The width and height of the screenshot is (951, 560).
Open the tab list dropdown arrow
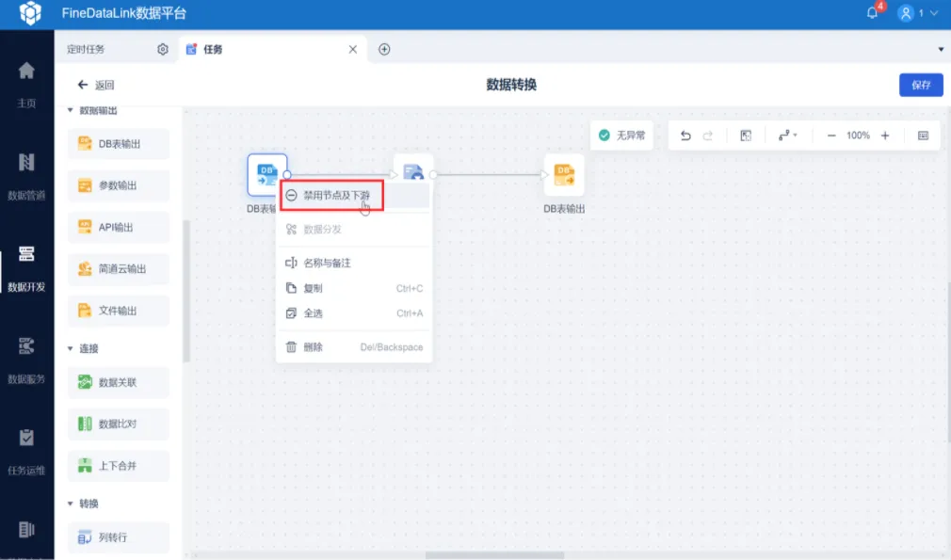(941, 49)
